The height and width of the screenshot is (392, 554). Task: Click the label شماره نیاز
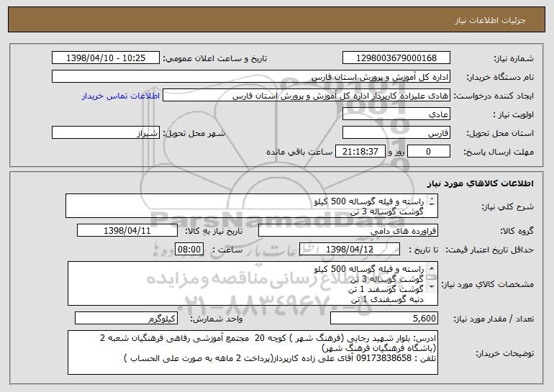tap(514, 58)
